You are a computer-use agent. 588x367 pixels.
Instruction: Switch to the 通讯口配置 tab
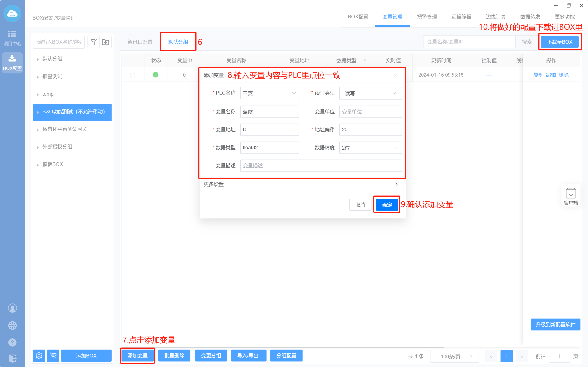[x=140, y=42]
